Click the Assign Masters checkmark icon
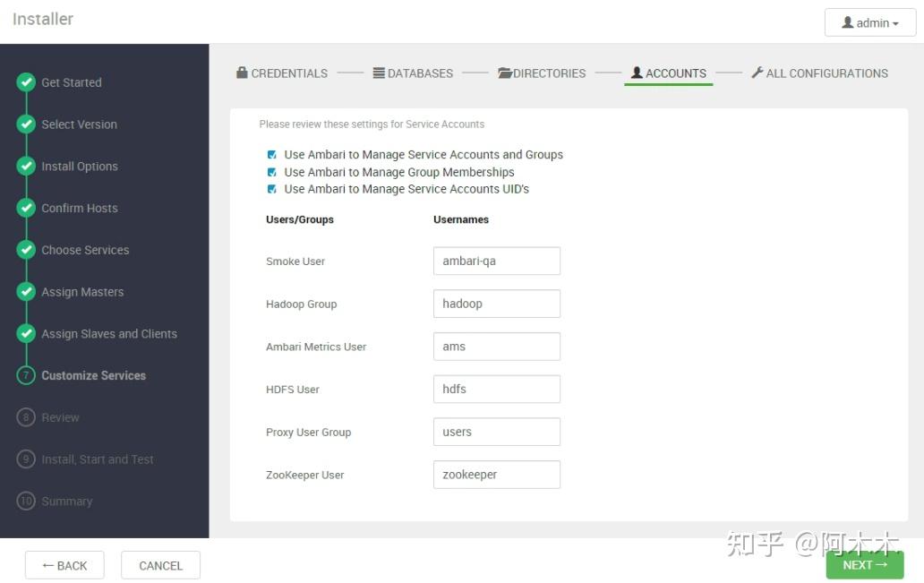Viewport: 924px width, 583px height. click(x=26, y=292)
